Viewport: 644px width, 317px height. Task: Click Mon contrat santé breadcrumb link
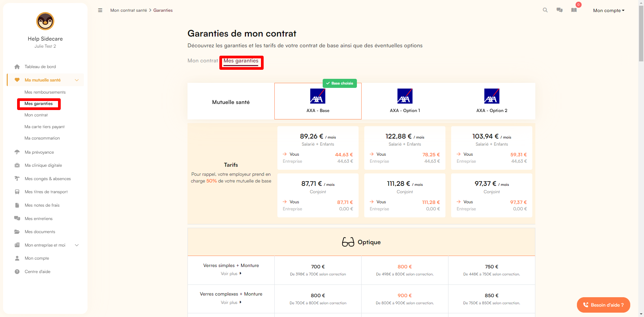[x=128, y=10]
